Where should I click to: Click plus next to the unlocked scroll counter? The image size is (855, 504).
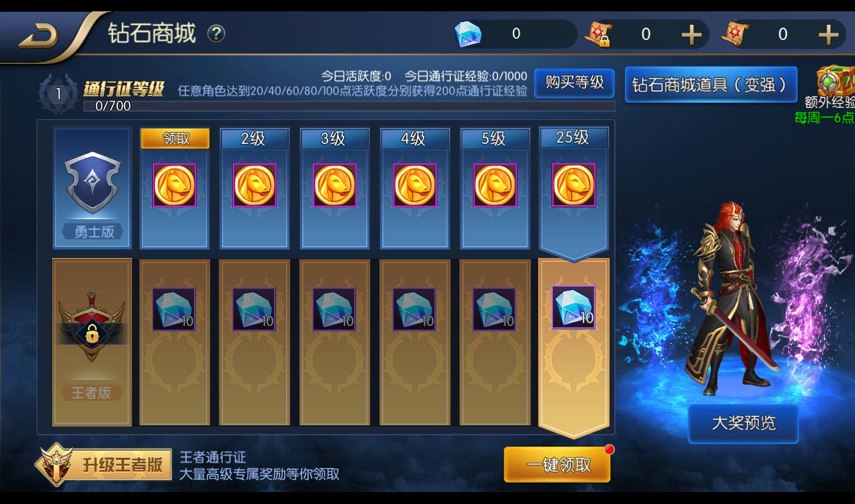[828, 34]
